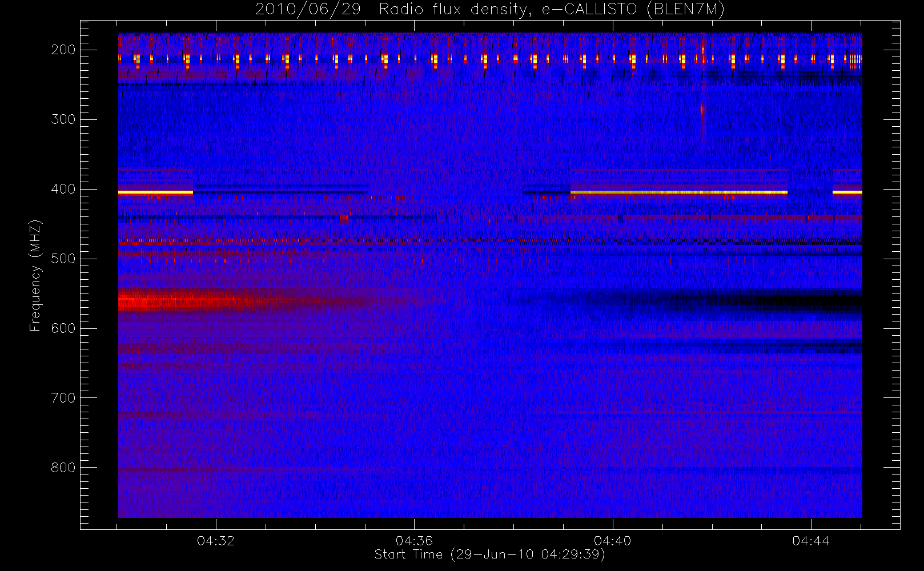
Task: Click the 300 frequency tick label
Action: coord(63,119)
